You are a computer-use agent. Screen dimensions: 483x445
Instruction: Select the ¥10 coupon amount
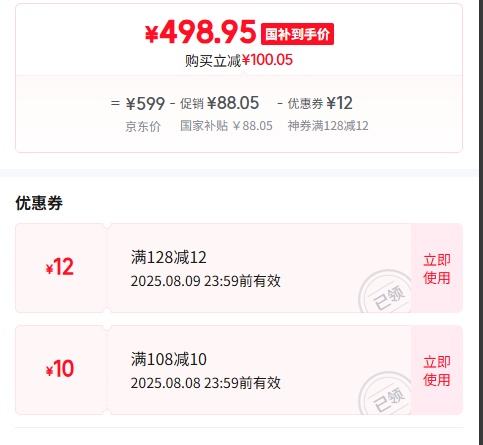[60, 369]
